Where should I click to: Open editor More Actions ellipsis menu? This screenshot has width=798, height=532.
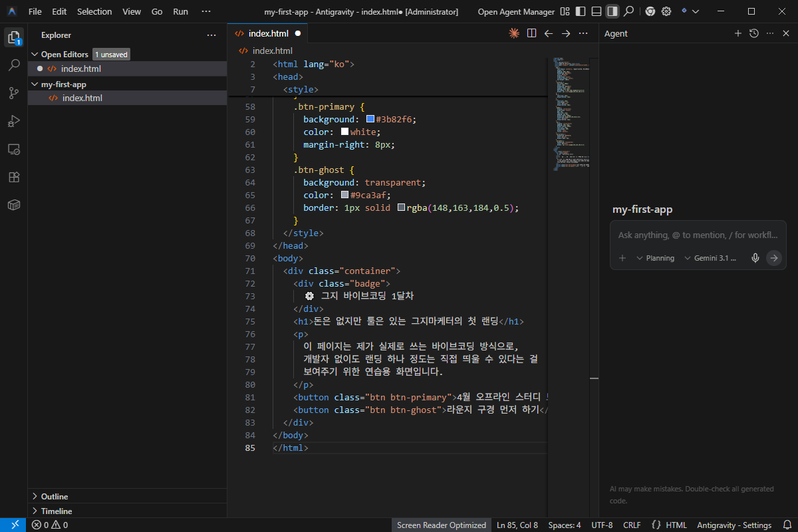(x=583, y=33)
